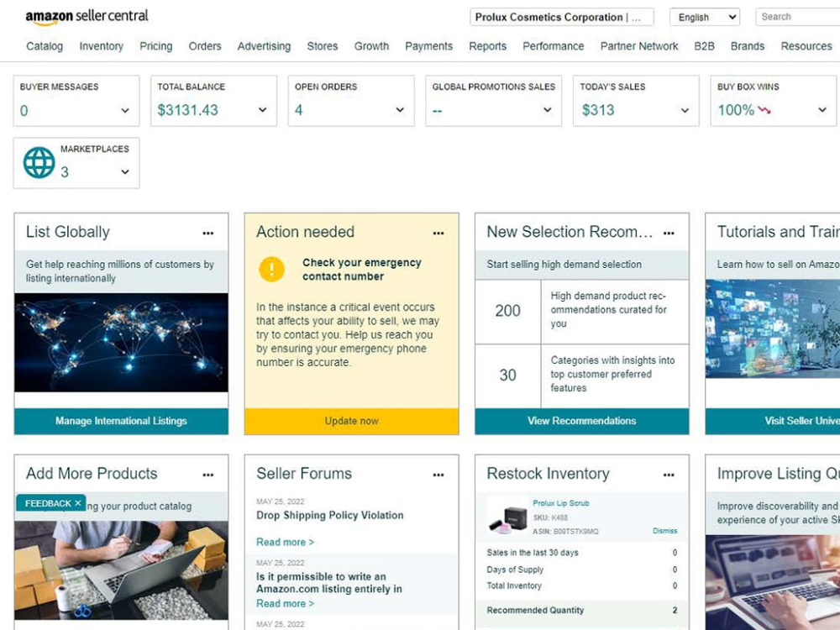This screenshot has height=630, width=840.
Task: Open Add More Products card options menu
Action: click(207, 475)
